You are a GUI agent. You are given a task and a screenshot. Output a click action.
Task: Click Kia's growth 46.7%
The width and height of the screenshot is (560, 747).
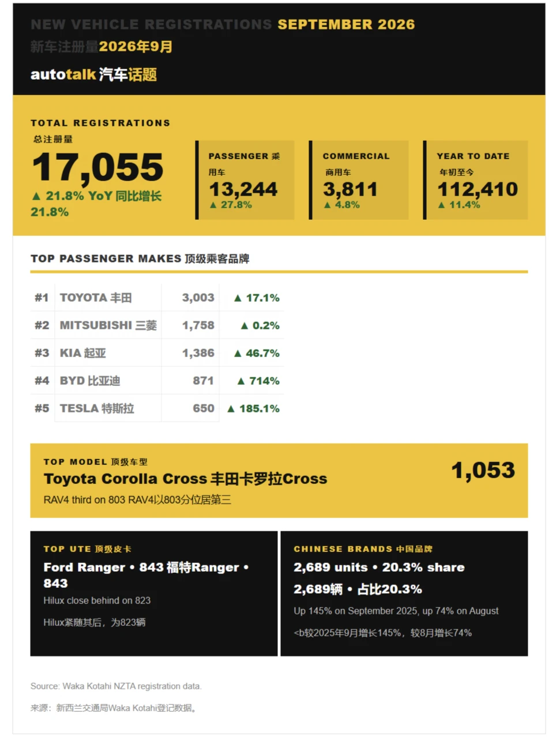click(x=257, y=353)
